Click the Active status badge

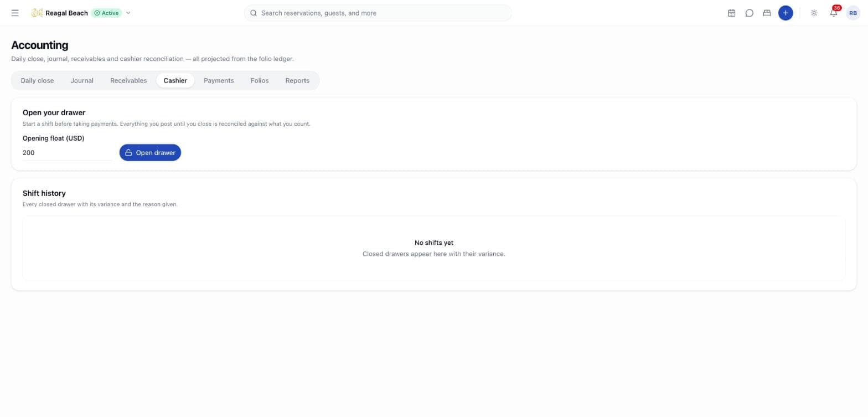click(x=106, y=13)
